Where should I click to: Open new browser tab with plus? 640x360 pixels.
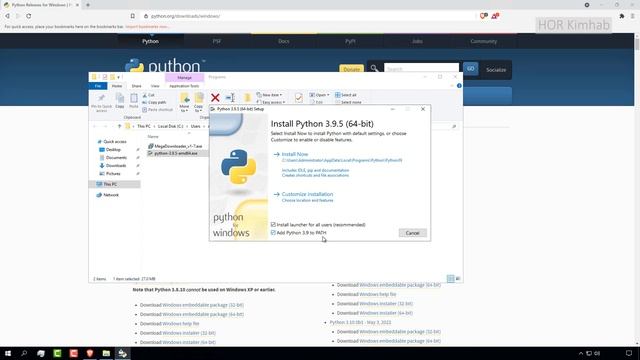point(88,5)
